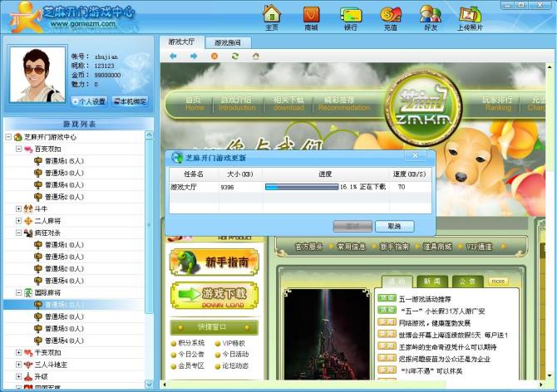Click the 个人设置 personal settings button

click(89, 101)
